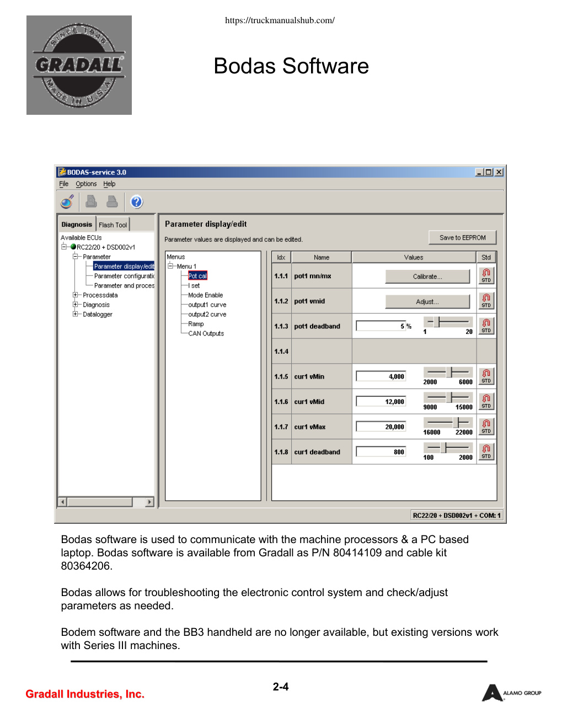Click the Idx column header
This screenshot has height=728, width=562.
point(281,257)
